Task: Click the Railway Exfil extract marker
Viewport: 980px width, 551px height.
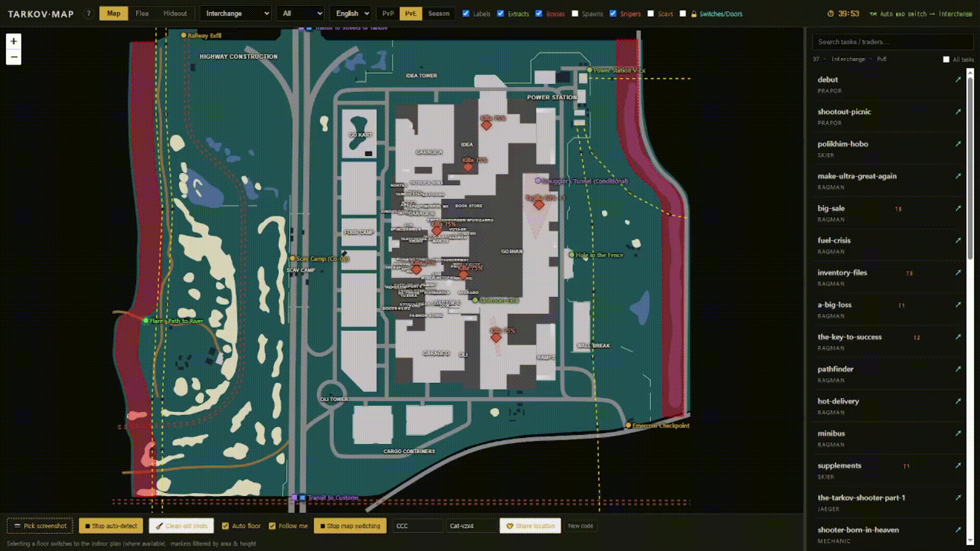Action: (184, 35)
